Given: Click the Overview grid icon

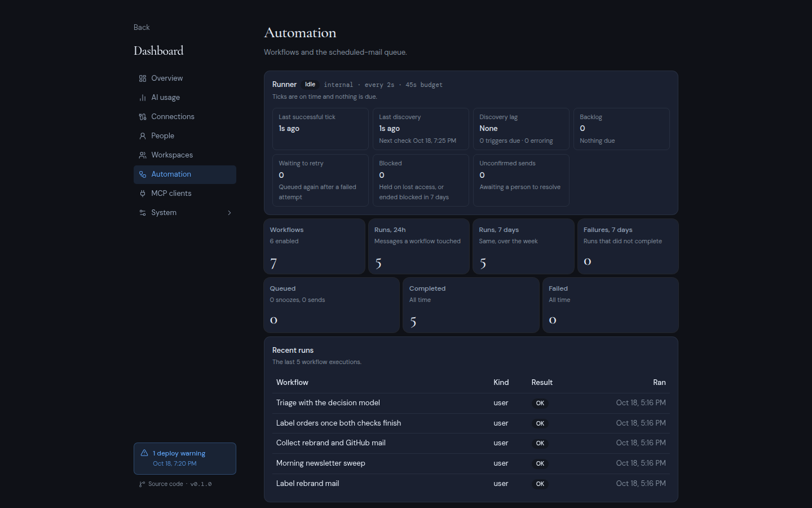Looking at the screenshot, I should 143,78.
